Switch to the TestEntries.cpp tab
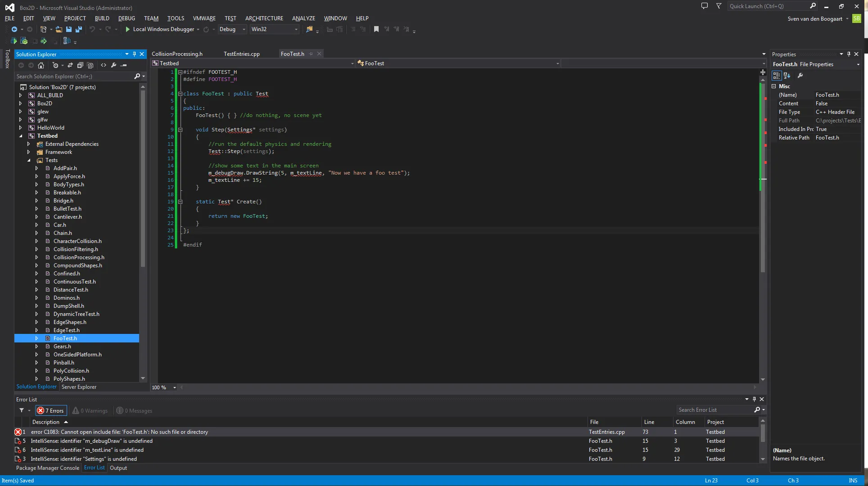 242,54
